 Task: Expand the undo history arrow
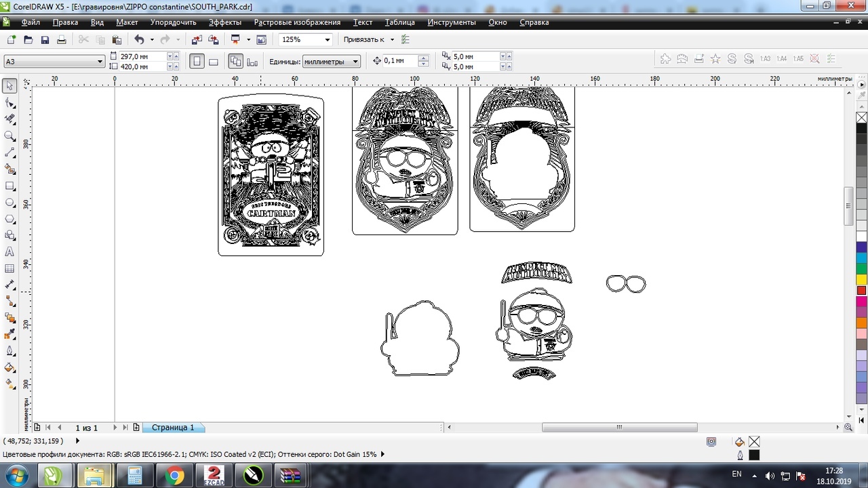click(x=151, y=40)
